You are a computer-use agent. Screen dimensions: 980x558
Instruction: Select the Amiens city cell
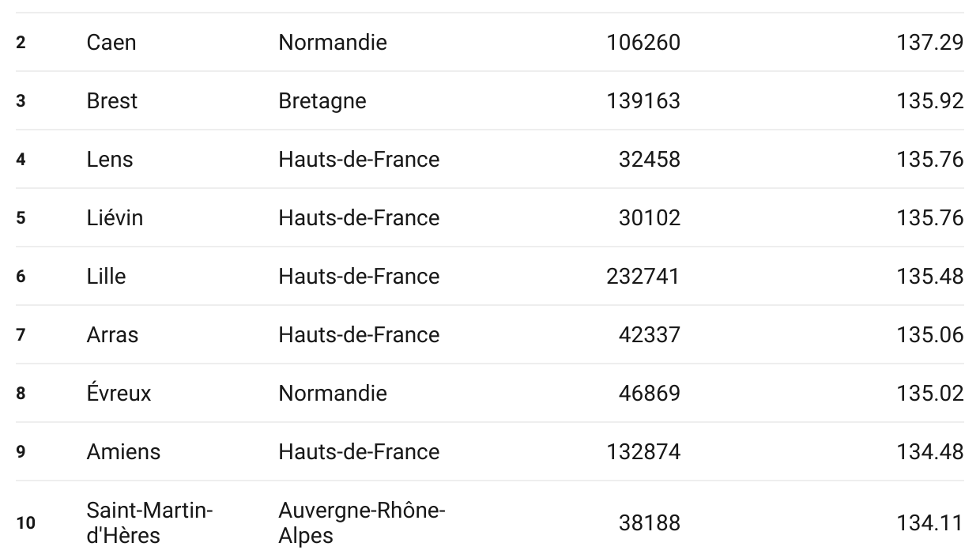(x=123, y=451)
